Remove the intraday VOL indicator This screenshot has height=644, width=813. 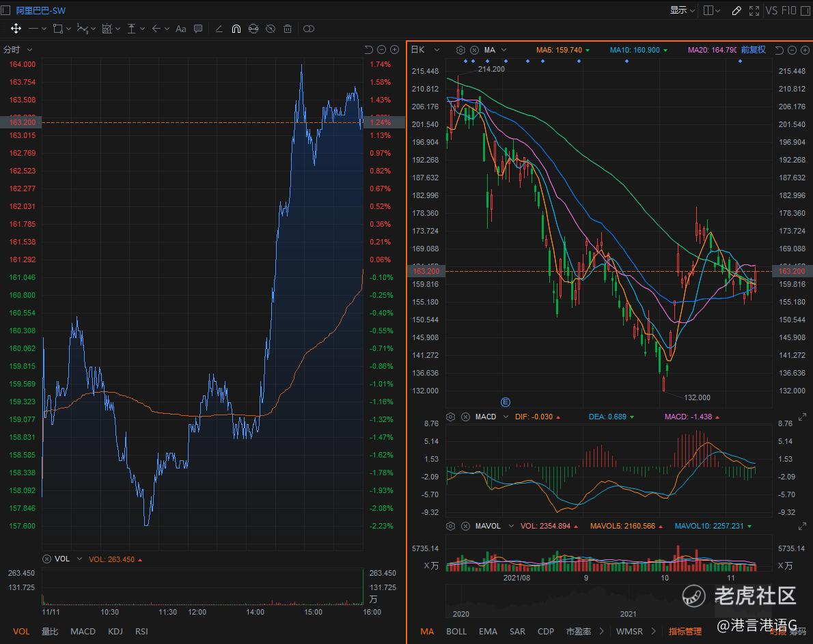pyautogui.click(x=46, y=559)
